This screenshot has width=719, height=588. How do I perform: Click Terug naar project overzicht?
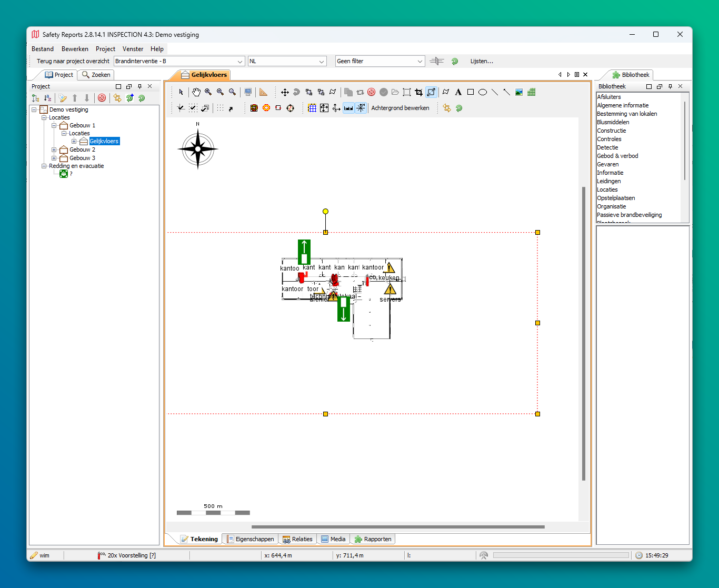click(x=73, y=61)
